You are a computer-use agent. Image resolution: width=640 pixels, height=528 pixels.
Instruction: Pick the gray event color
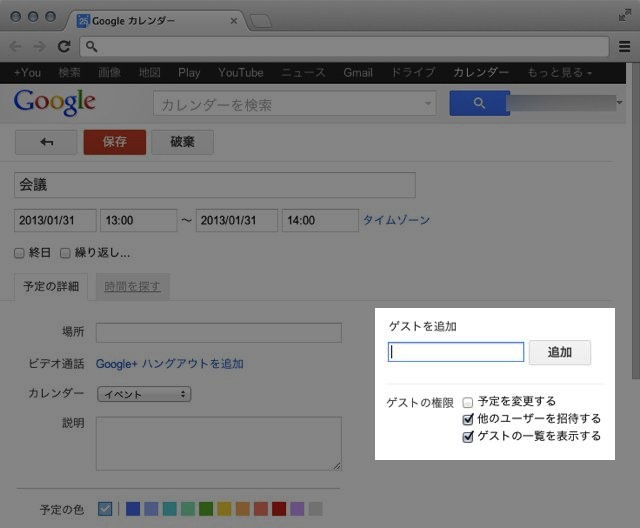pos(316,509)
